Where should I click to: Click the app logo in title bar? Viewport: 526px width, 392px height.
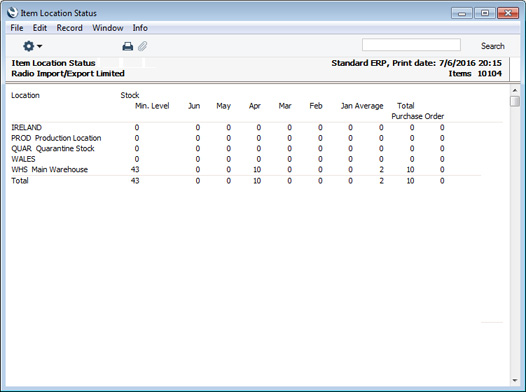tap(12, 13)
